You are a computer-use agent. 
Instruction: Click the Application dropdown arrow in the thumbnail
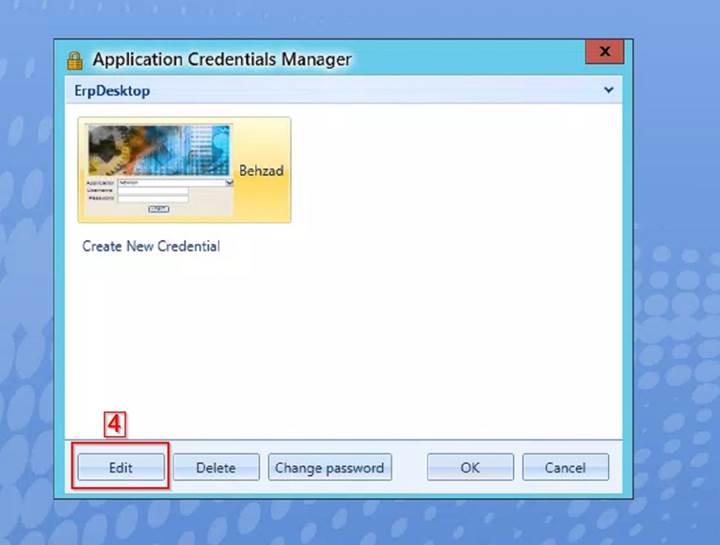pyautogui.click(x=229, y=183)
